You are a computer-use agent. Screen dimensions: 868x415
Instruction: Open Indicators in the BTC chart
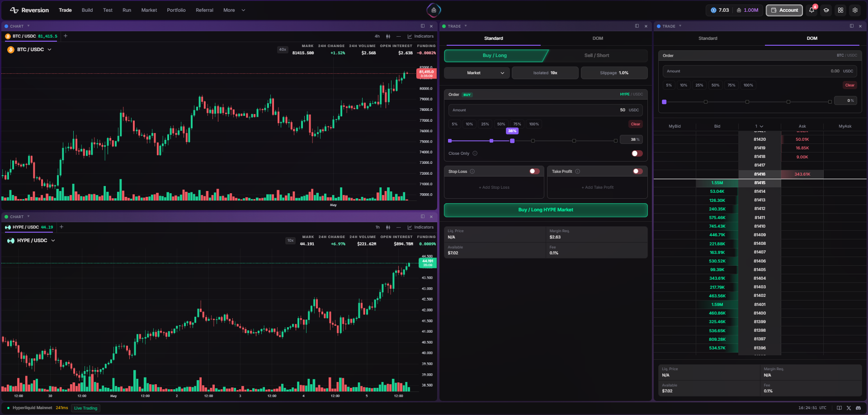click(x=420, y=36)
